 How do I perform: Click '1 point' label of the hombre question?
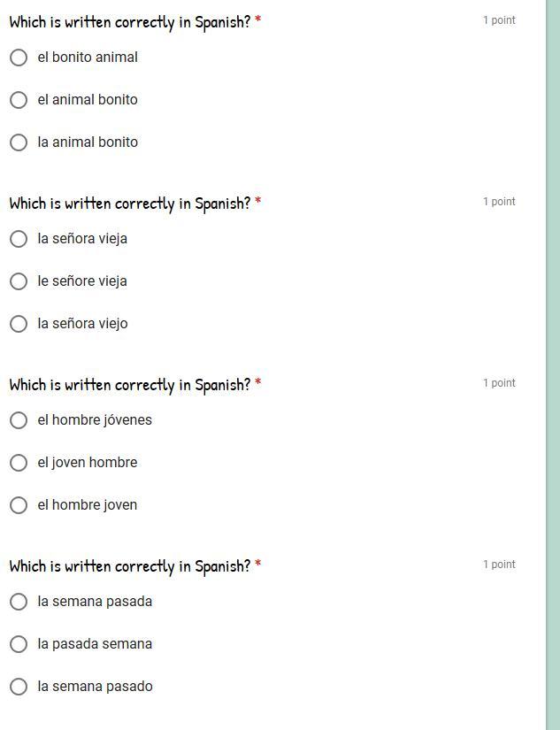(x=499, y=383)
